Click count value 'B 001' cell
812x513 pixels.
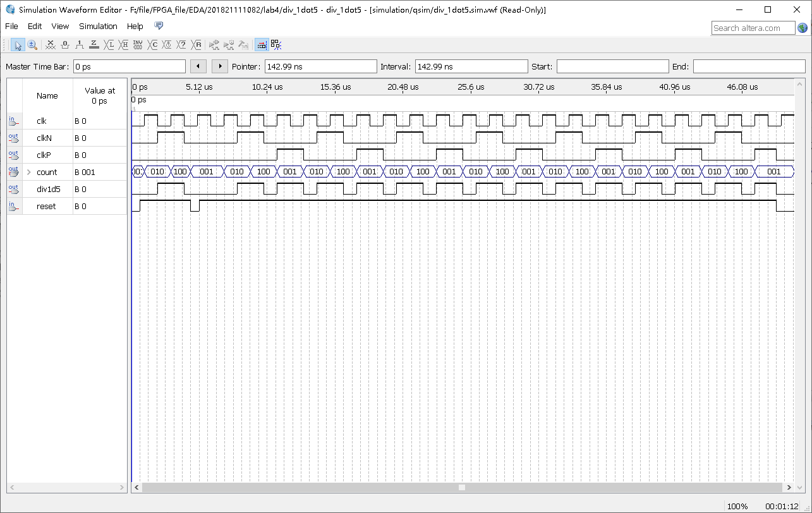click(x=100, y=172)
